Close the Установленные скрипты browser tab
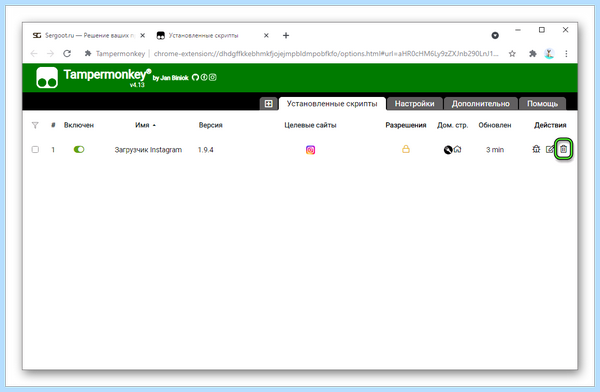The image size is (600, 392). pyautogui.click(x=266, y=36)
